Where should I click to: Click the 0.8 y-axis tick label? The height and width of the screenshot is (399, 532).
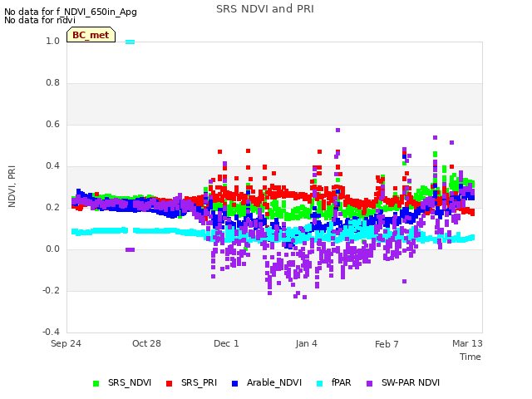coord(52,83)
